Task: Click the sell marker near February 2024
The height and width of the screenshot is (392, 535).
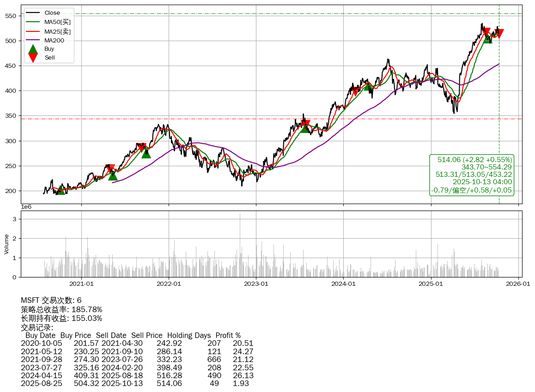Action: point(355,92)
